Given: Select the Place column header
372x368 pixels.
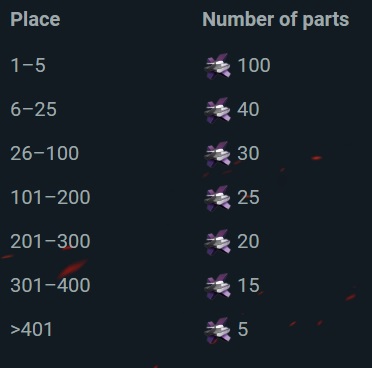Looking at the screenshot, I should [x=35, y=19].
